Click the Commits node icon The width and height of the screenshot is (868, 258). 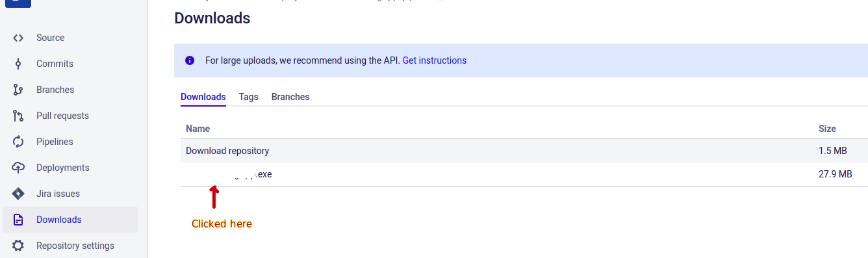point(18,64)
